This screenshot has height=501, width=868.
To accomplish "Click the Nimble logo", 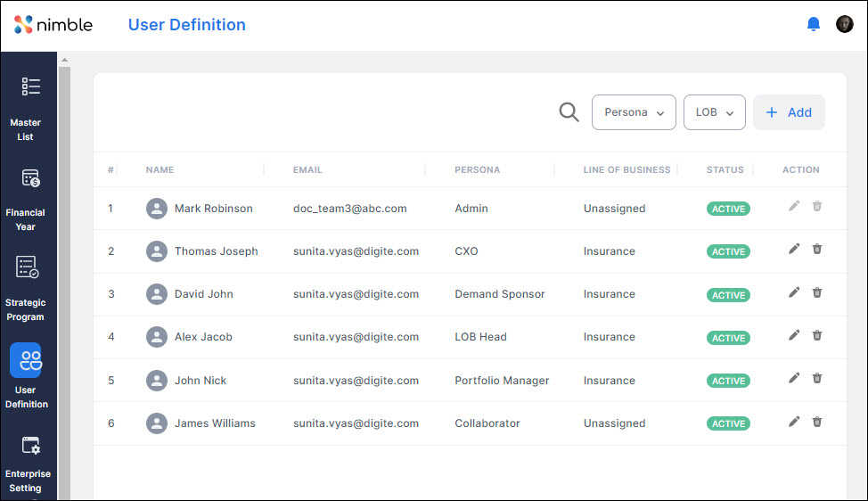I will pyautogui.click(x=53, y=25).
